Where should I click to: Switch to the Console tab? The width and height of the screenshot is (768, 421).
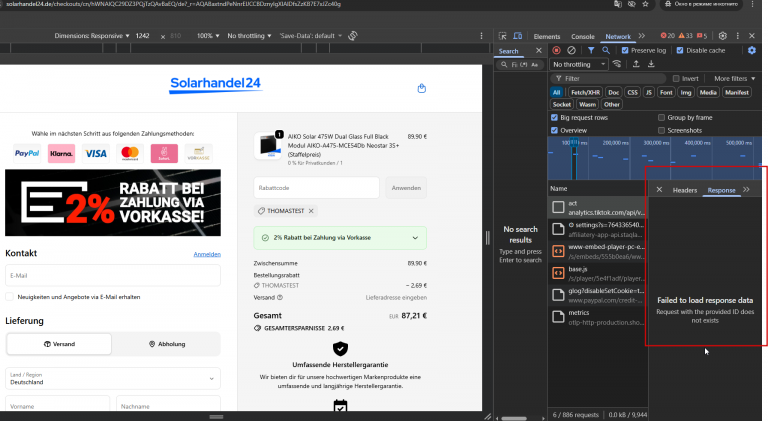tap(582, 36)
